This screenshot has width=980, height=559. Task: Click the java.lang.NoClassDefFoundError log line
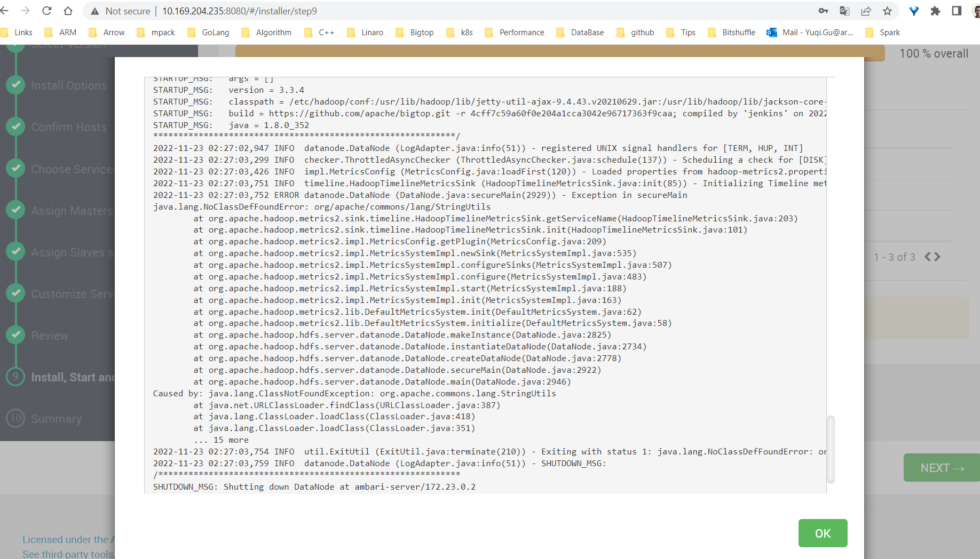(322, 207)
